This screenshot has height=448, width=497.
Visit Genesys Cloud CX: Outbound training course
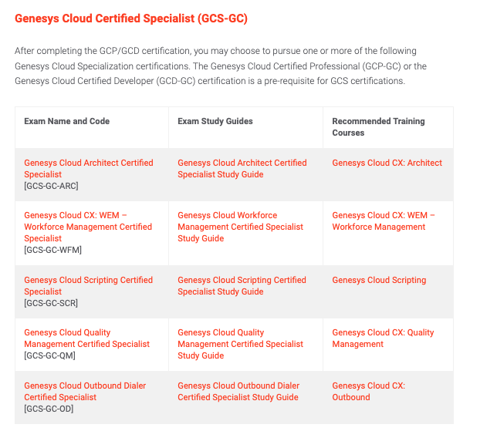[368, 391]
